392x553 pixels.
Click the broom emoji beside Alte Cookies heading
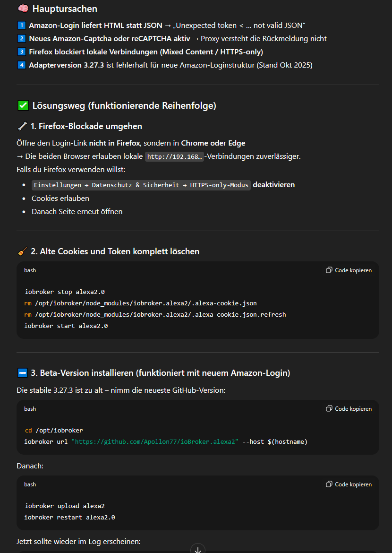(x=22, y=251)
